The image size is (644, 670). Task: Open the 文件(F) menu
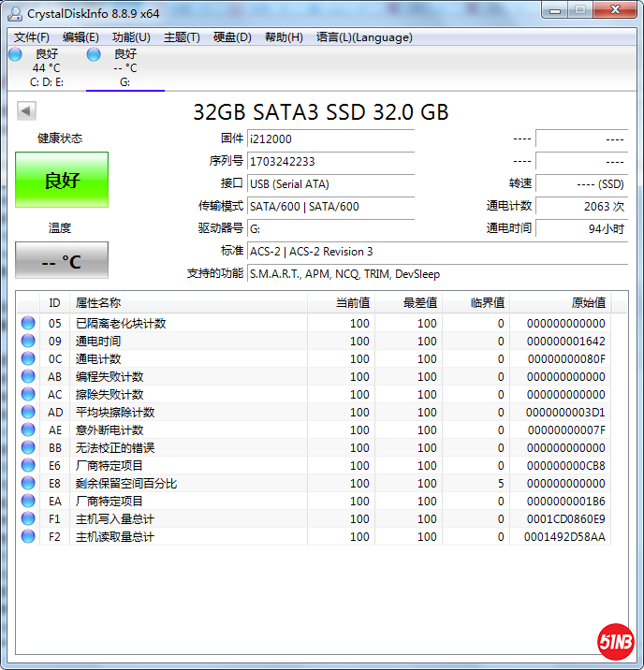click(x=31, y=37)
